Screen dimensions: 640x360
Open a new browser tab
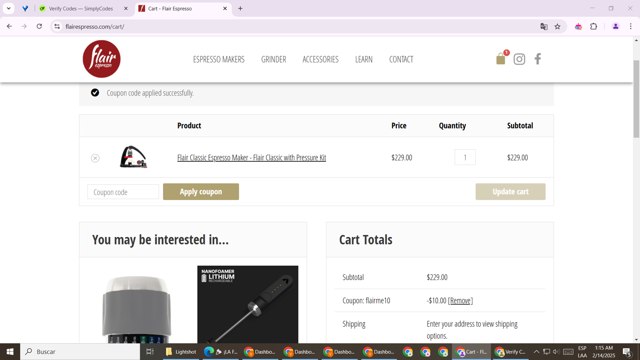pos(240,8)
